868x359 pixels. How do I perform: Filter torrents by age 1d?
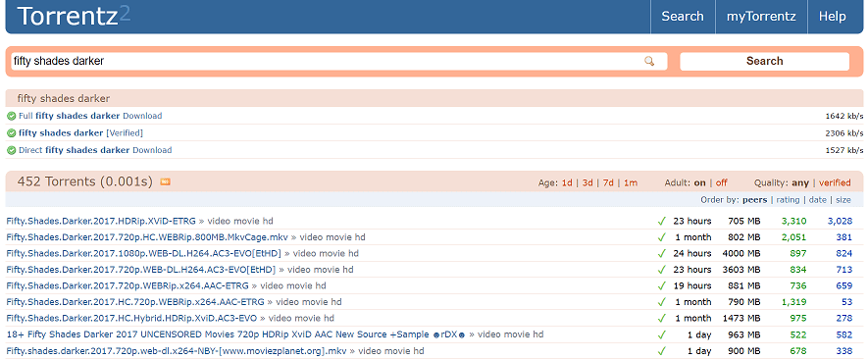(567, 182)
